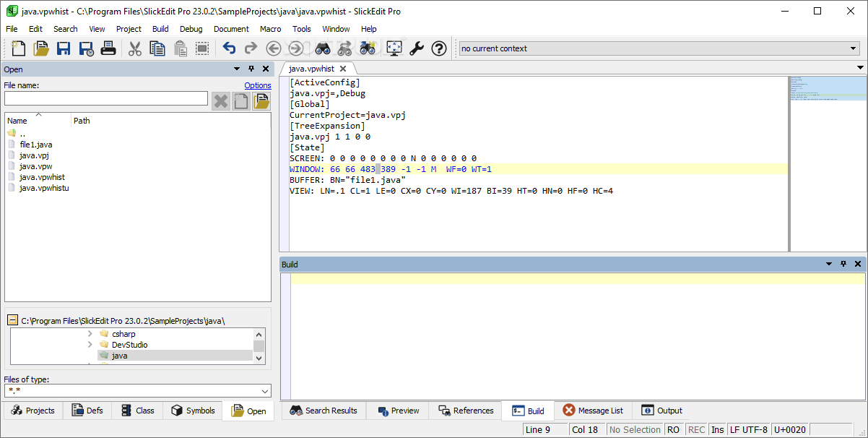Open the Tools menu
Screen dimensions: 868x438
click(x=302, y=29)
